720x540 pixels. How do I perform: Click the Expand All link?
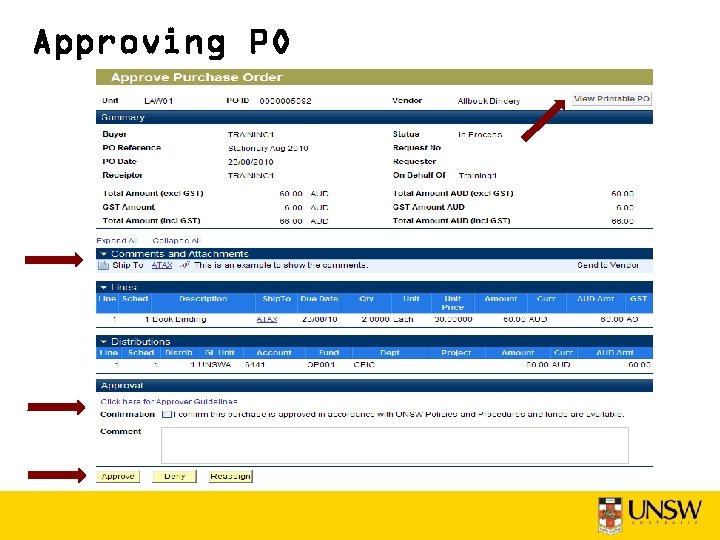[x=117, y=241]
